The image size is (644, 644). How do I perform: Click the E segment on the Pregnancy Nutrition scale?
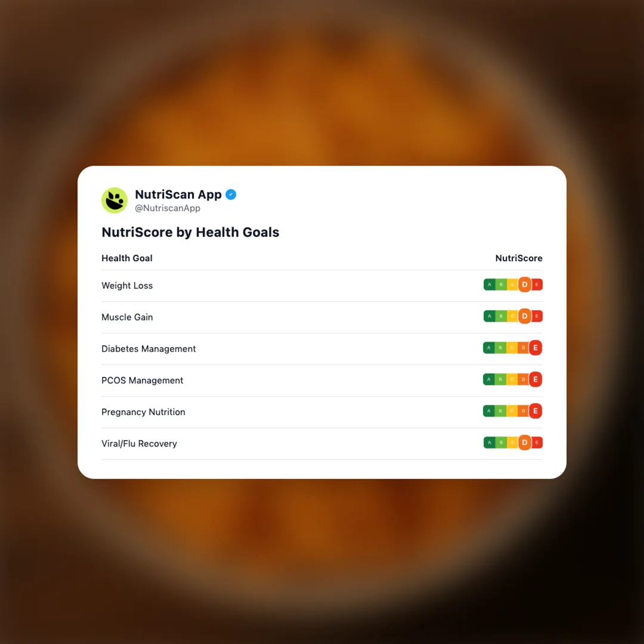(535, 411)
